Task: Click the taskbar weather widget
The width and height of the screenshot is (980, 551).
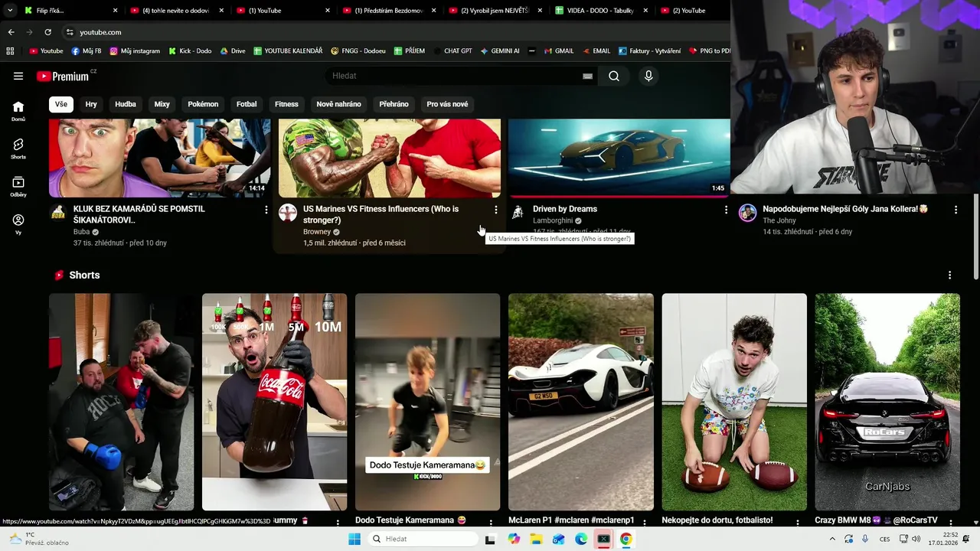Action: click(x=38, y=539)
